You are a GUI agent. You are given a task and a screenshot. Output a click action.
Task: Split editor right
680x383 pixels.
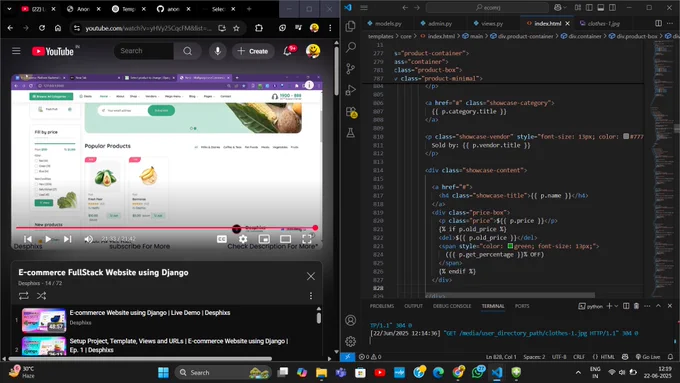[x=658, y=23]
